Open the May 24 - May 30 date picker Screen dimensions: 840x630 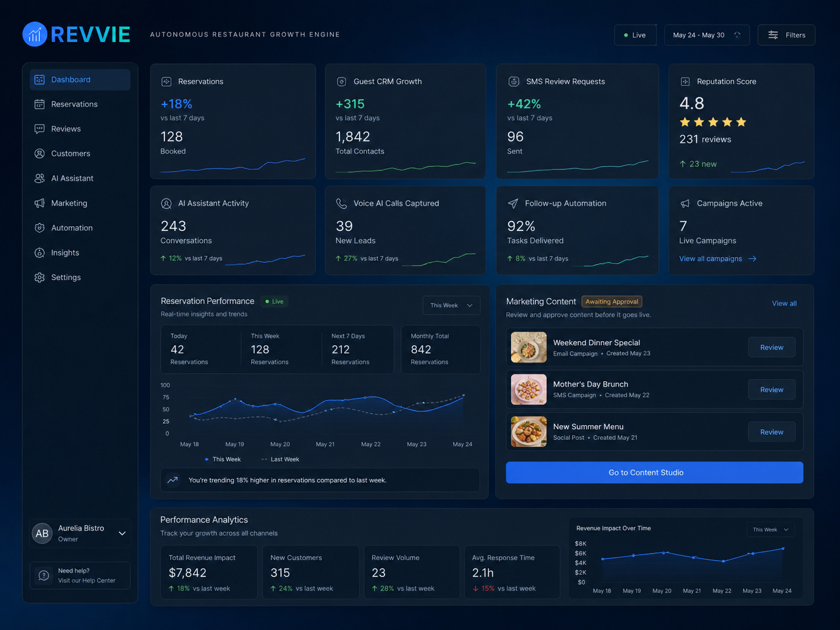(707, 35)
